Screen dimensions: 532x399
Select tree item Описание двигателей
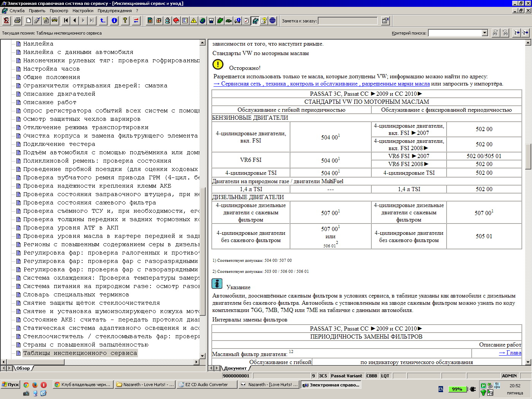[59, 94]
